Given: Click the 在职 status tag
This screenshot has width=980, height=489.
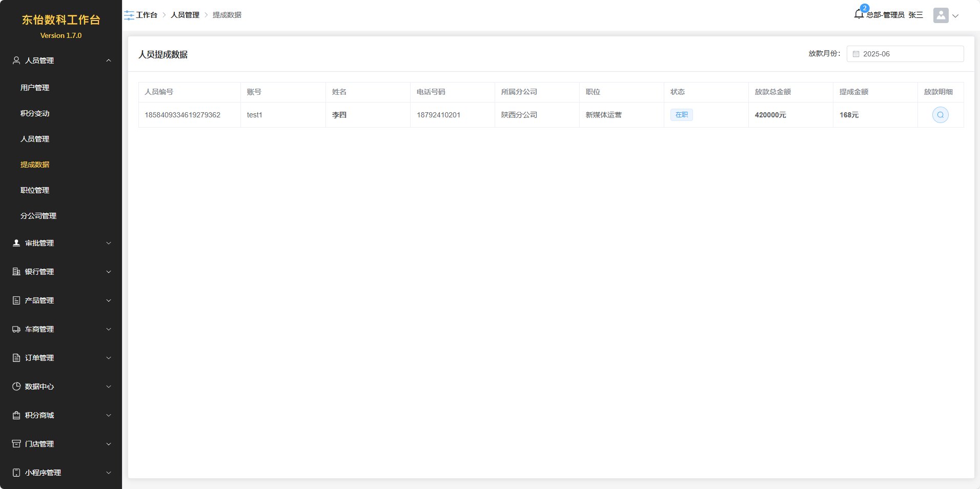Looking at the screenshot, I should (x=681, y=115).
